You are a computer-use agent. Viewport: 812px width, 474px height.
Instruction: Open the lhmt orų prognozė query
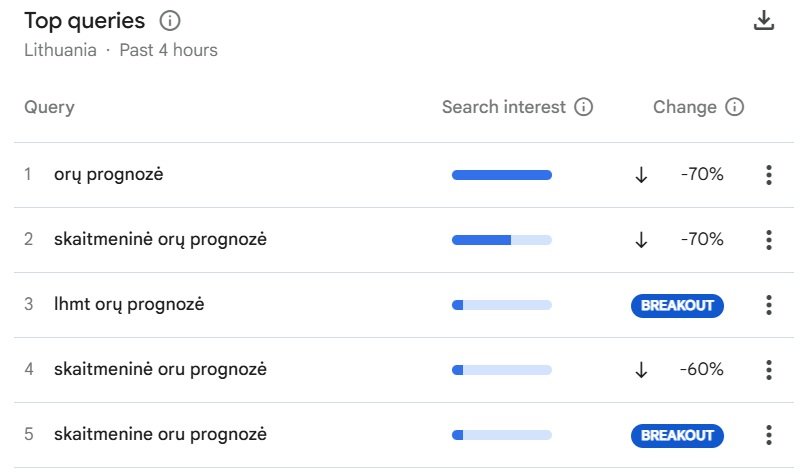click(x=129, y=305)
